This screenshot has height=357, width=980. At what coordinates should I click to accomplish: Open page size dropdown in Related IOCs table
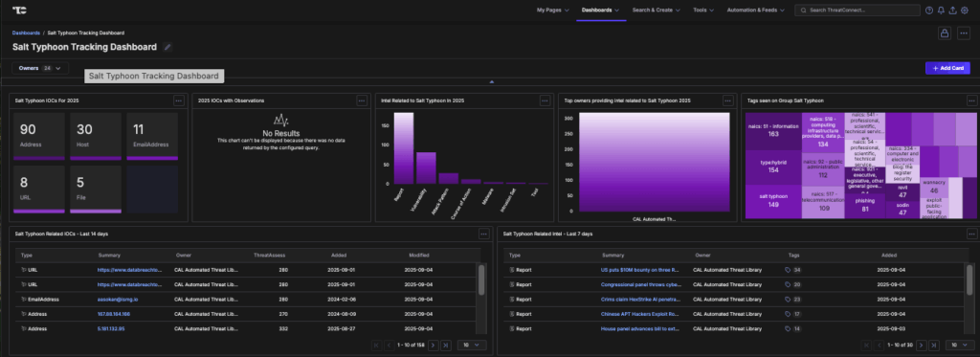pos(472,345)
